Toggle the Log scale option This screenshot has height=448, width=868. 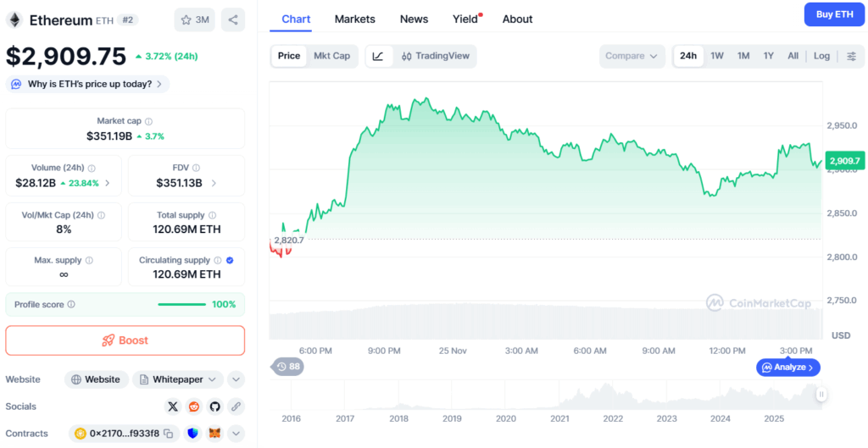(821, 56)
